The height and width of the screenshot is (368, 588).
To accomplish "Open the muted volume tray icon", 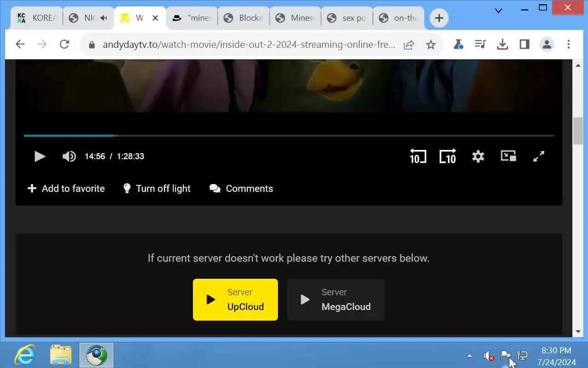I will point(489,356).
